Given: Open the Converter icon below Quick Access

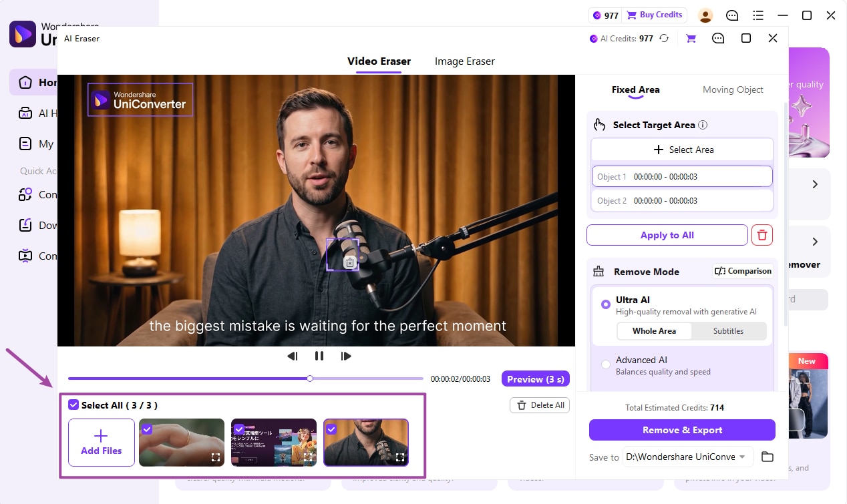Looking at the screenshot, I should coord(25,194).
